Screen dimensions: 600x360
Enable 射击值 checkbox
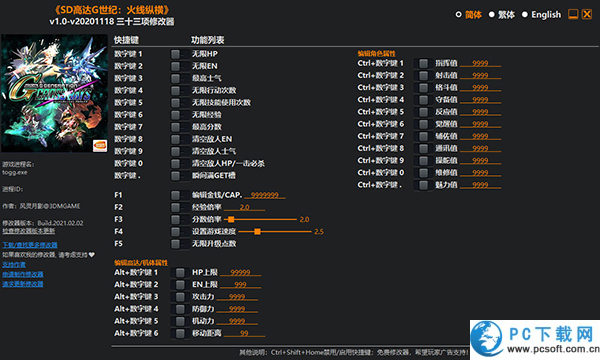click(x=423, y=75)
